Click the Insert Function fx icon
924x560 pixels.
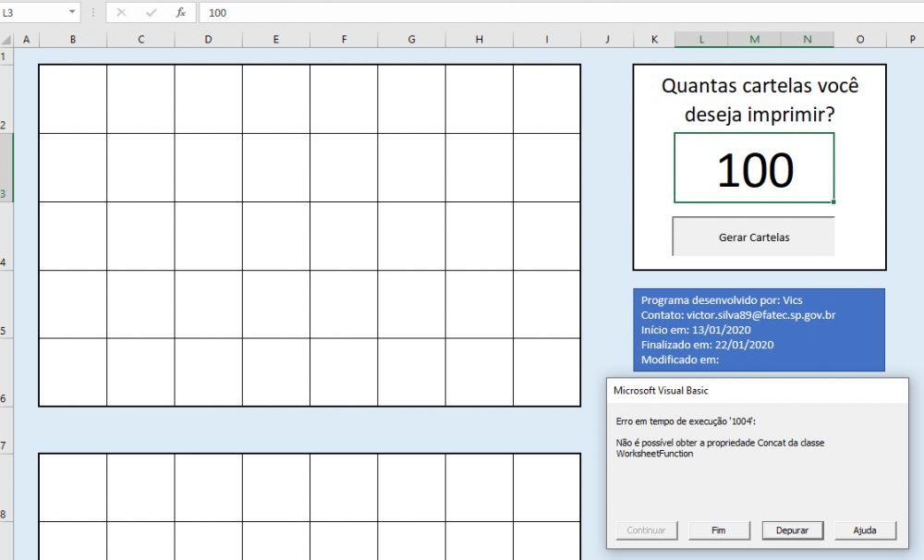181,13
